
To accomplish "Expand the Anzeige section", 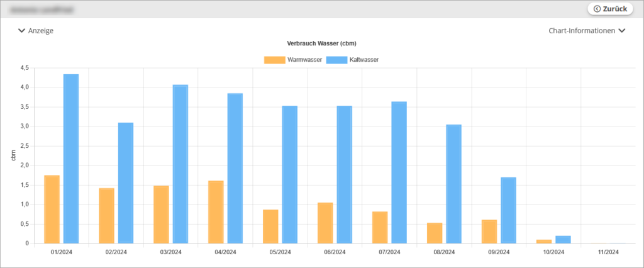I will pyautogui.click(x=36, y=30).
